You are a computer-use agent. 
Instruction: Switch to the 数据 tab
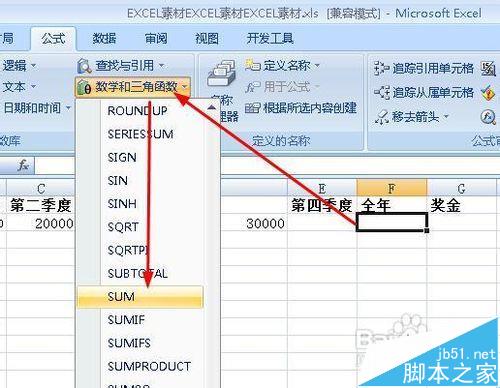coord(104,39)
